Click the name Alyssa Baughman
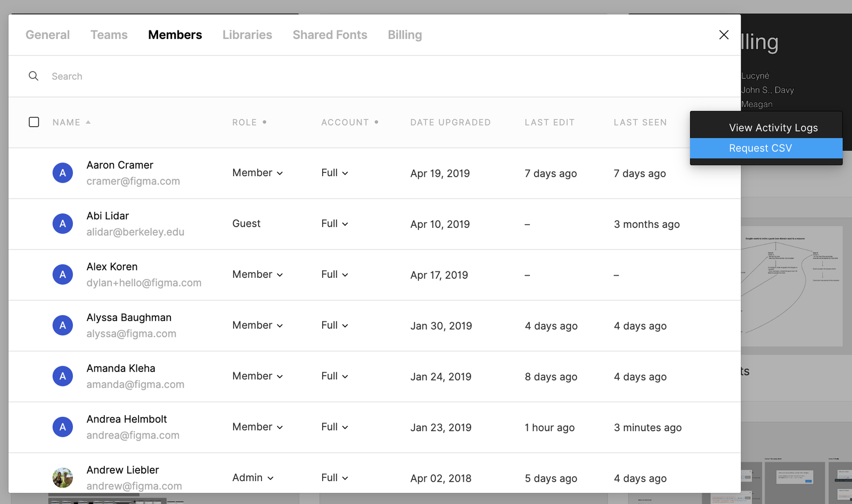852x504 pixels. pyautogui.click(x=129, y=318)
